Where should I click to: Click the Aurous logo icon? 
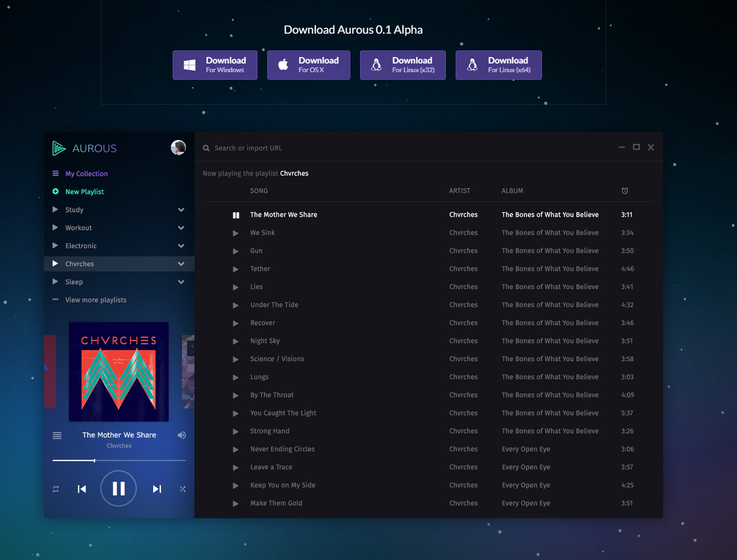click(59, 148)
